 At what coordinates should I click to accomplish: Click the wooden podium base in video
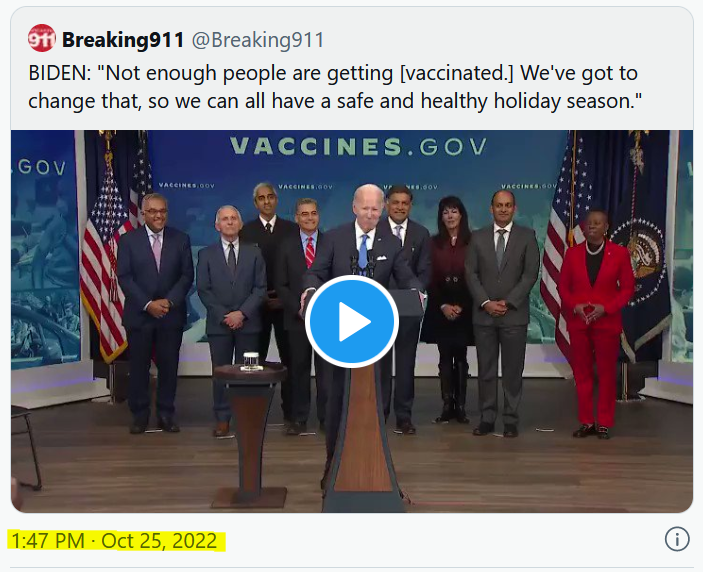361,440
